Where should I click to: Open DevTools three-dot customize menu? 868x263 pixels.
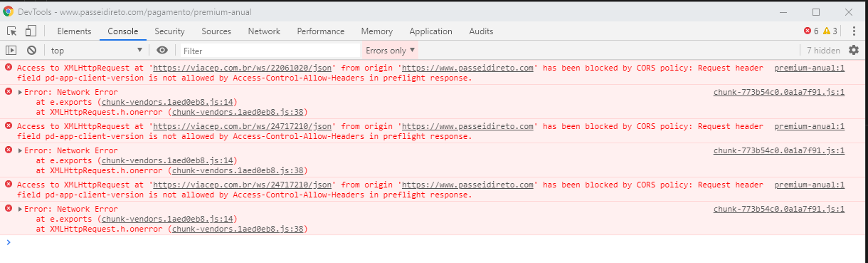pos(853,31)
